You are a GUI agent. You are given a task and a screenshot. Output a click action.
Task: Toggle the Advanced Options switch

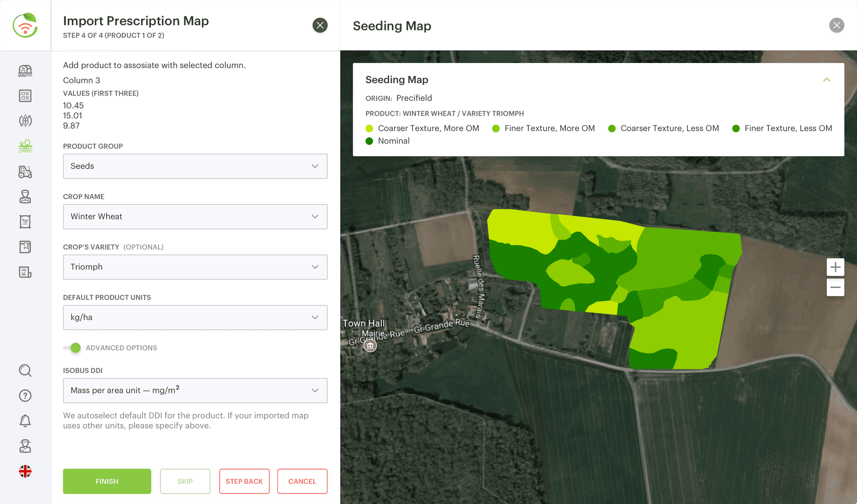(72, 348)
